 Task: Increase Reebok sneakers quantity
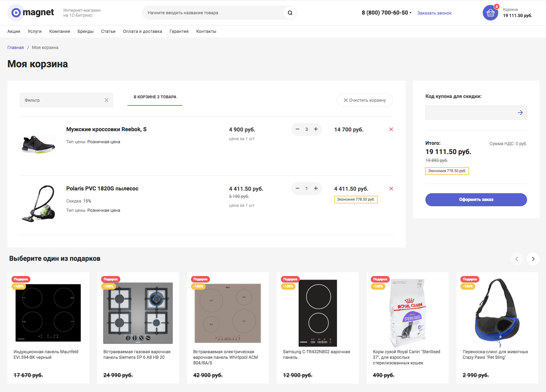tap(316, 129)
